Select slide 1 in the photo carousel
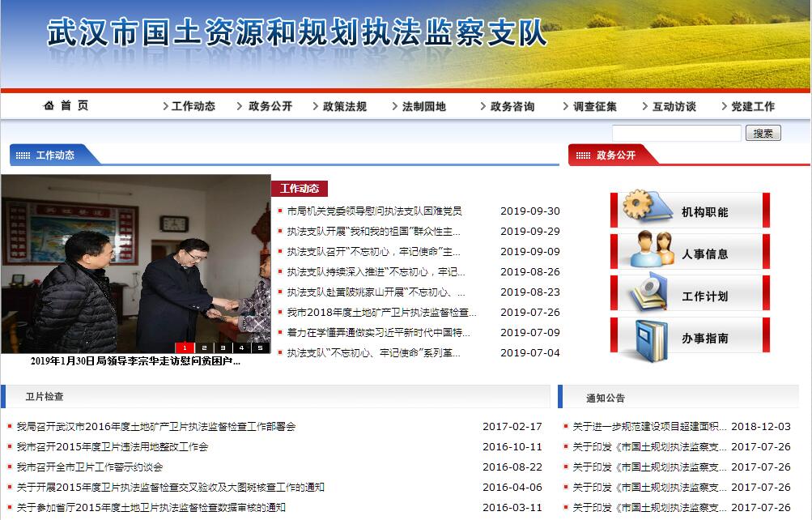Image resolution: width=812 pixels, height=520 pixels. [x=185, y=347]
